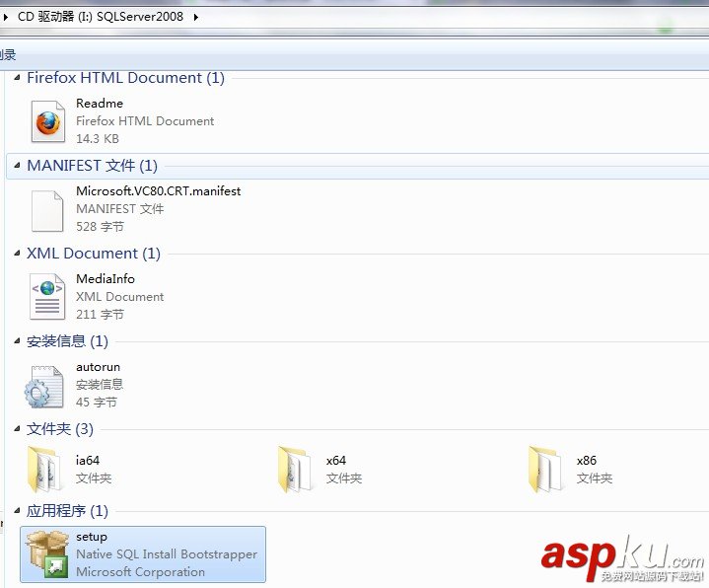Click the 14.3 KB size text
709x588 pixels.
coord(98,138)
